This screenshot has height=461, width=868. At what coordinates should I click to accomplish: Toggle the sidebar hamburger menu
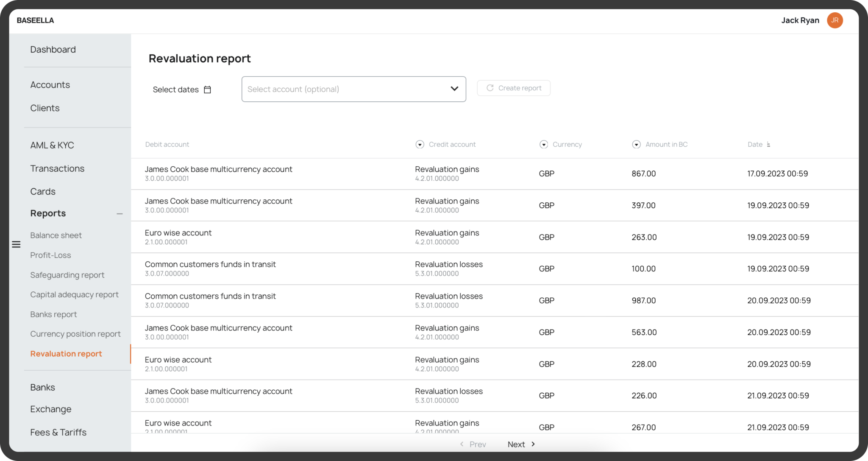(16, 244)
